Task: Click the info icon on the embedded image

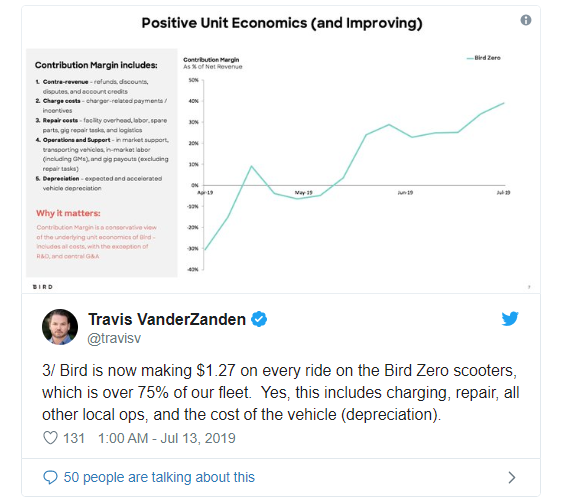Action: pyautogui.click(x=525, y=20)
